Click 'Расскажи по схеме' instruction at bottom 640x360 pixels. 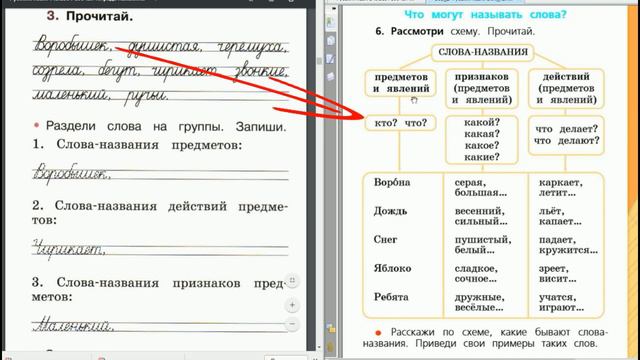(x=485, y=338)
